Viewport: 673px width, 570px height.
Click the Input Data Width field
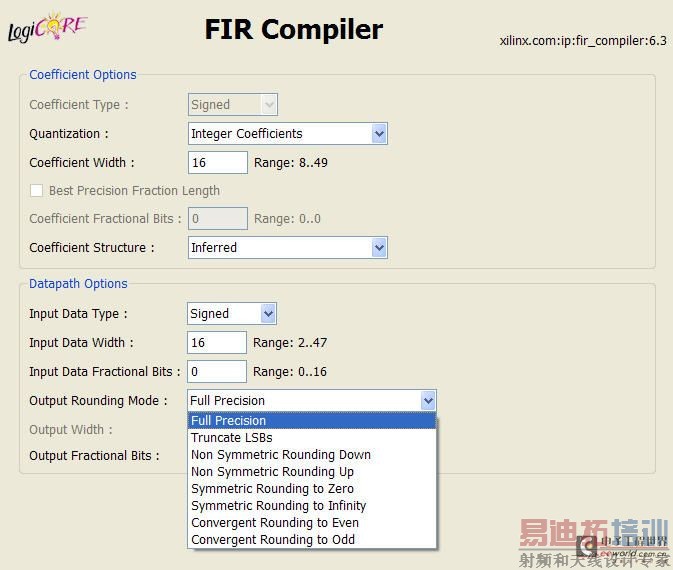pos(217,343)
